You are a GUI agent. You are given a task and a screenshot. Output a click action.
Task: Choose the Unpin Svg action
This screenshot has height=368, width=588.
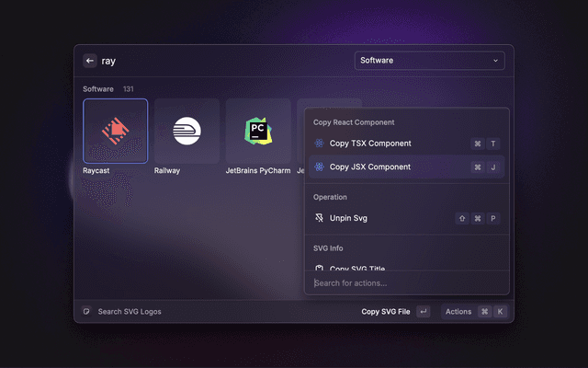click(x=348, y=219)
